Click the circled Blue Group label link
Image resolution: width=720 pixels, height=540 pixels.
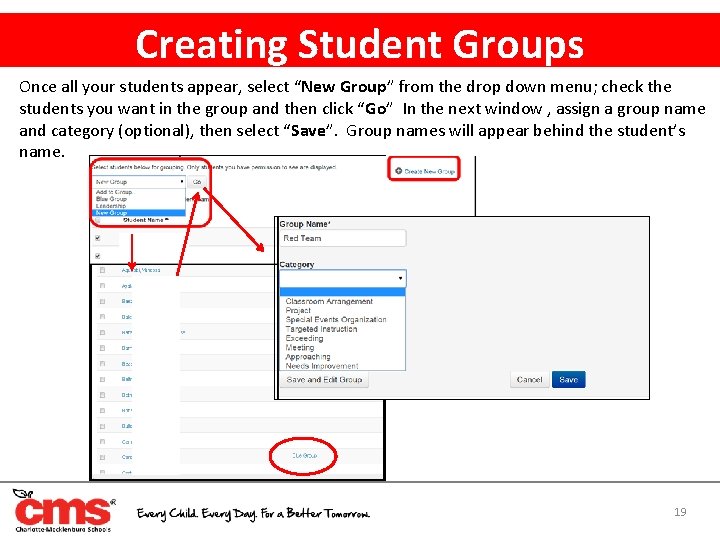[304, 456]
